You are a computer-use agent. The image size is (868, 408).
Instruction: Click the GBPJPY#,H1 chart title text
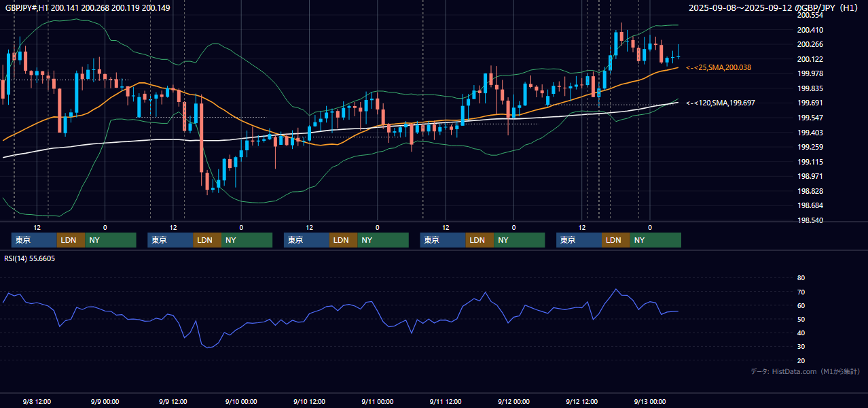point(88,7)
